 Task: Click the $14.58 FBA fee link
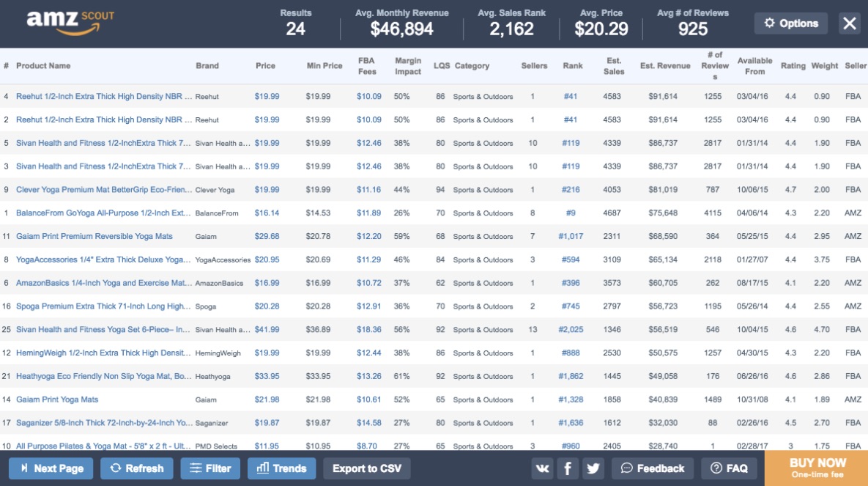click(368, 422)
